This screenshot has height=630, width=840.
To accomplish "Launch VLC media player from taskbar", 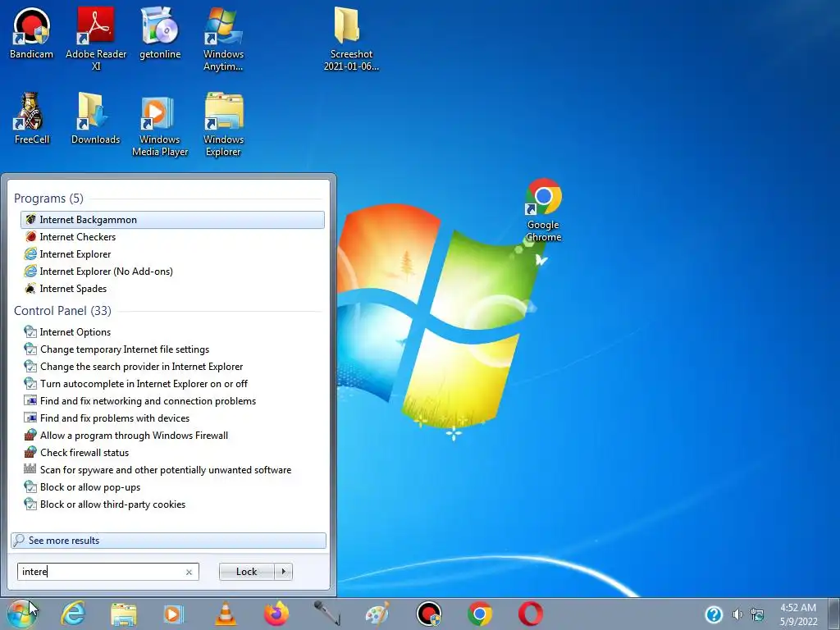I will [x=226, y=614].
